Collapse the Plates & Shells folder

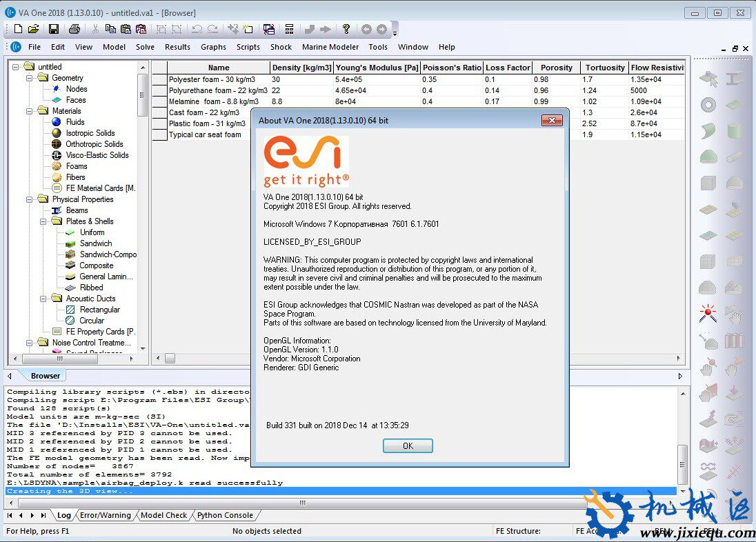pos(43,221)
